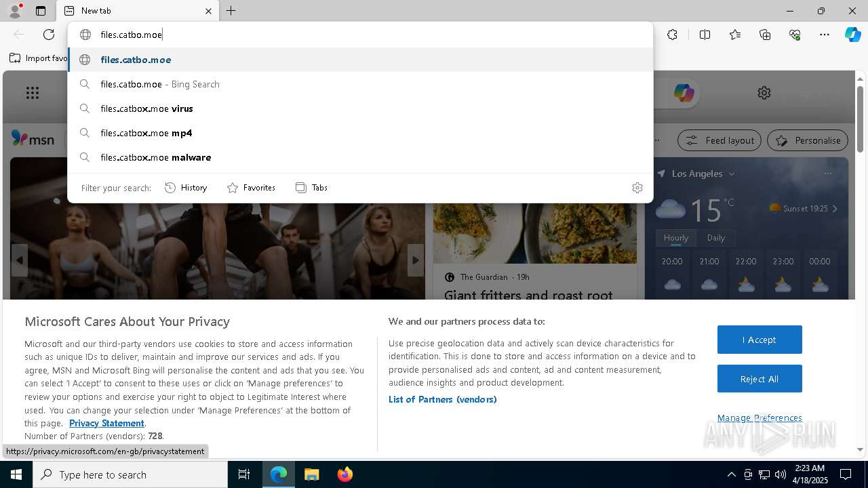Go to the next carousel slide

416,260
